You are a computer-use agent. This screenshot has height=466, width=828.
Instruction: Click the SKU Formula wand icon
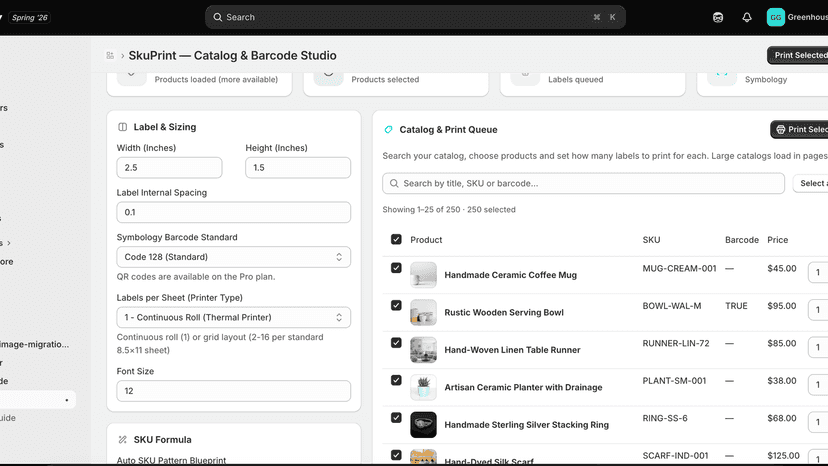[123, 440]
